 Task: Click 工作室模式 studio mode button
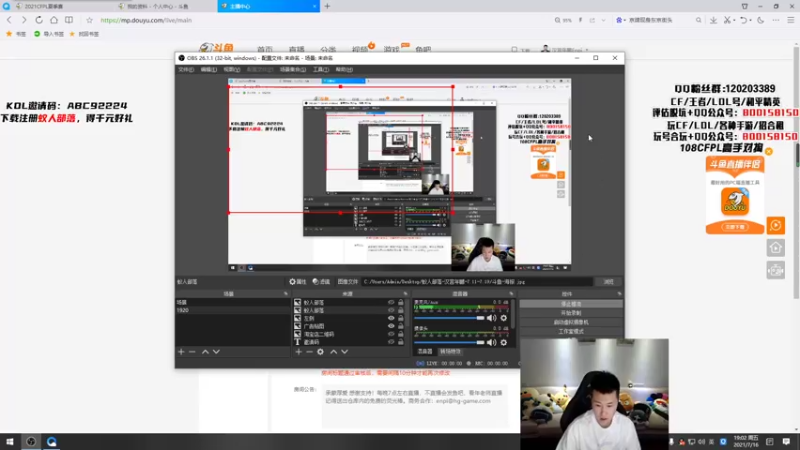tap(571, 332)
